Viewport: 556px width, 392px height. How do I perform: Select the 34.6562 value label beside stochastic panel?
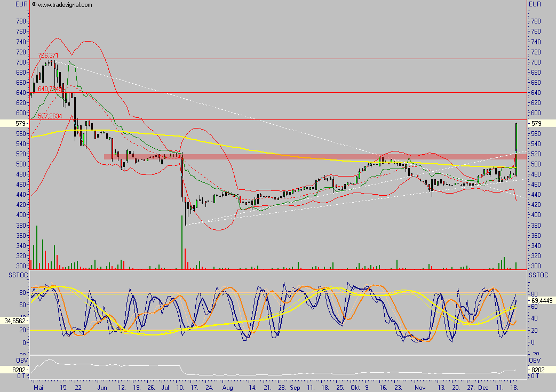(13, 321)
